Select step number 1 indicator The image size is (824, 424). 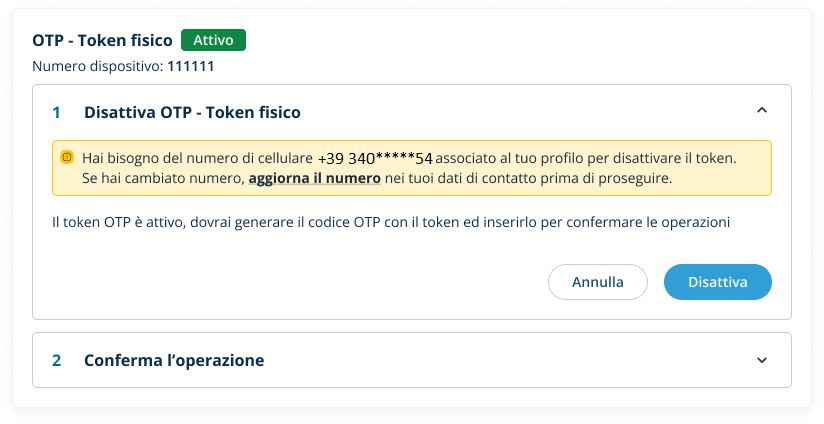tap(57, 112)
